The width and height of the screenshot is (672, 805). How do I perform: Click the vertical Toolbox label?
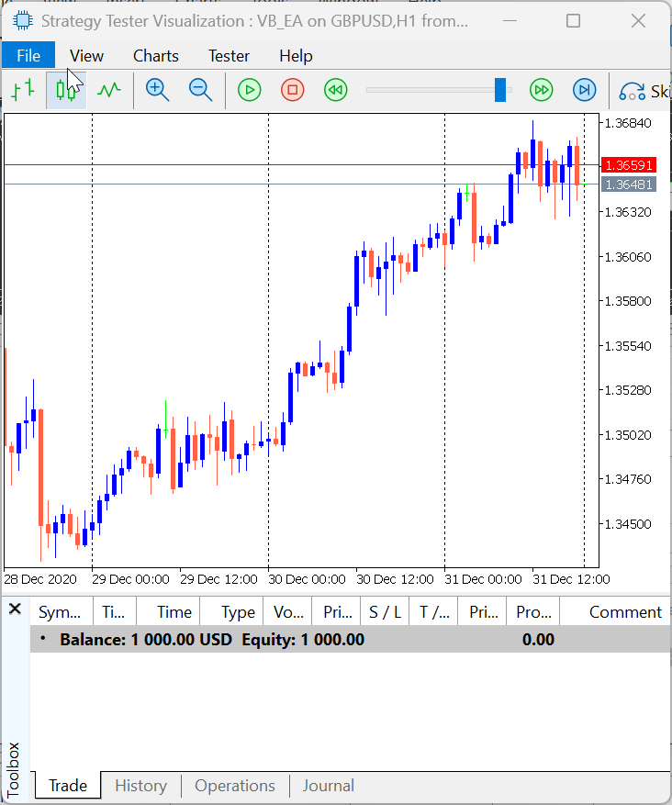(x=14, y=768)
